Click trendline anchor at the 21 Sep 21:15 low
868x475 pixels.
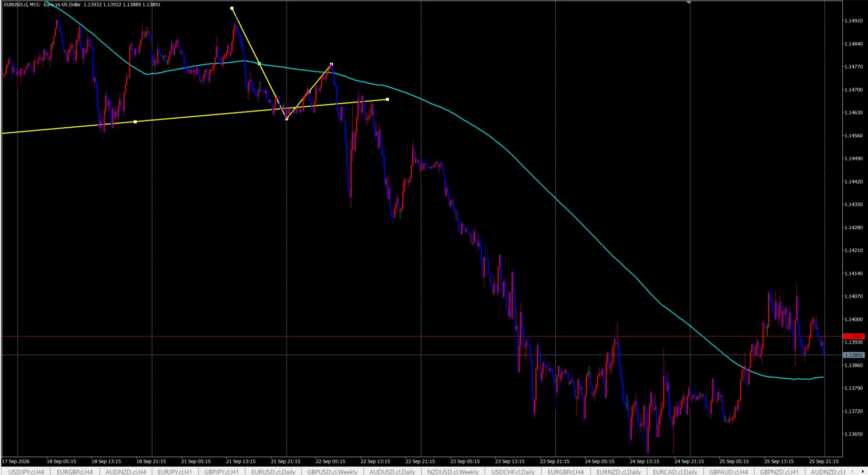coord(287,118)
